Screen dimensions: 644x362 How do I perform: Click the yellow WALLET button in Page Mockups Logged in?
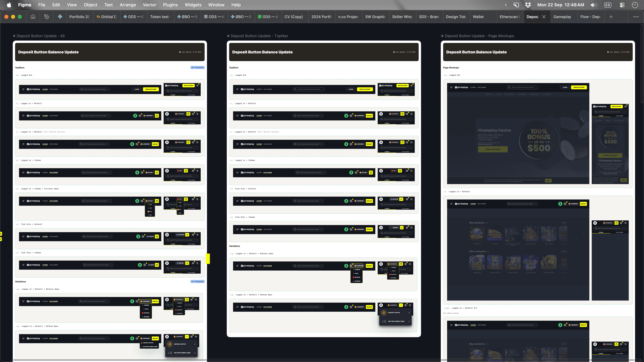583,204
